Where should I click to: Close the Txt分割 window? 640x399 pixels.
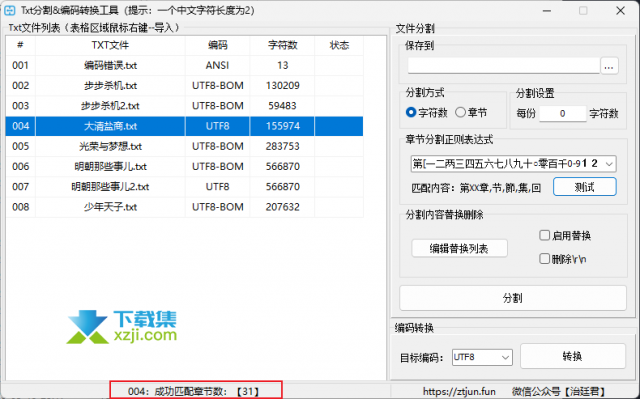point(620,11)
